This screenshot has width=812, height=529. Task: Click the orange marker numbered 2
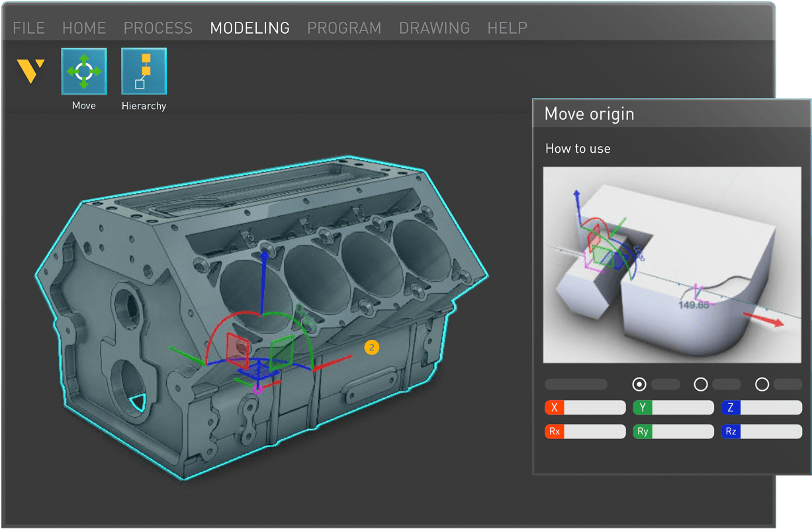coord(372,346)
